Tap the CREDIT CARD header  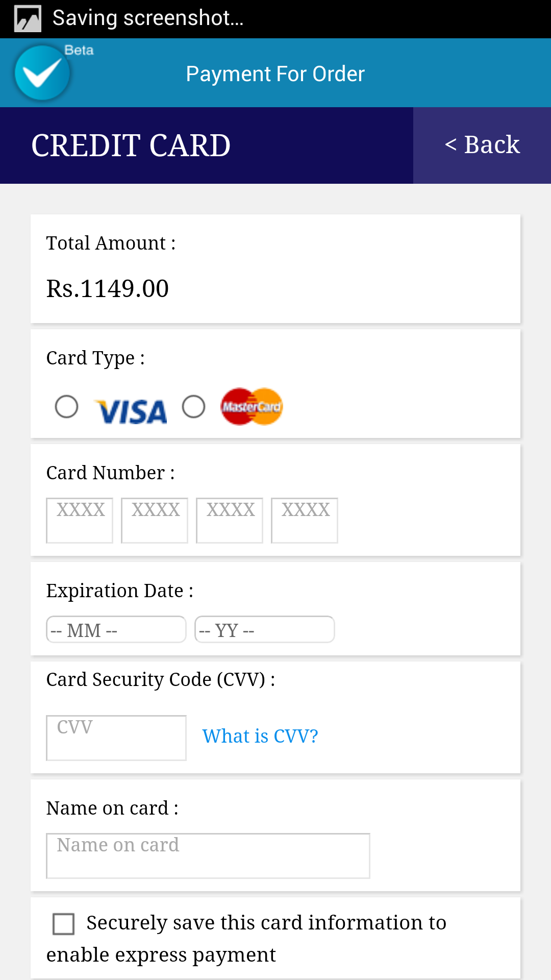[131, 145]
